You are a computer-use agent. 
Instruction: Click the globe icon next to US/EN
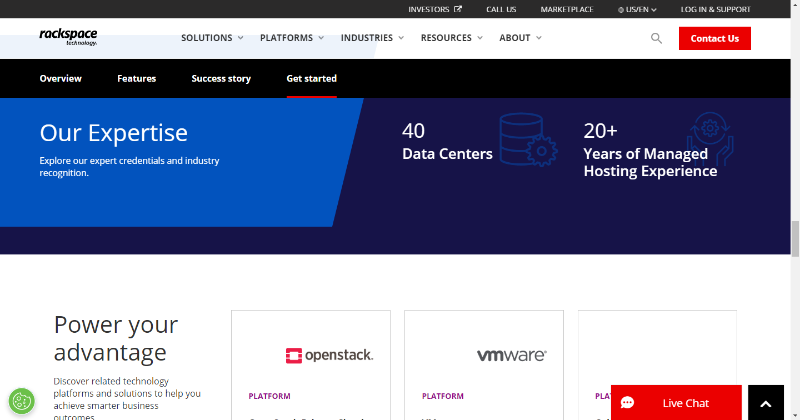(621, 10)
